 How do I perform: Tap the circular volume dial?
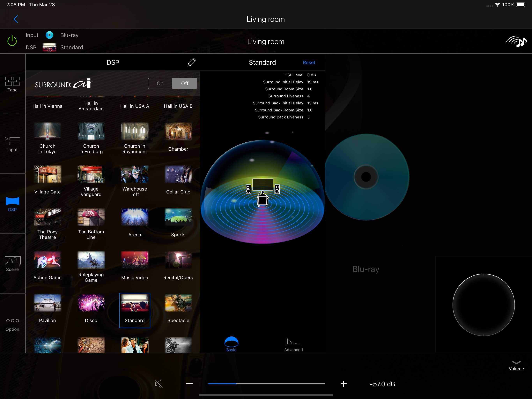(x=484, y=305)
